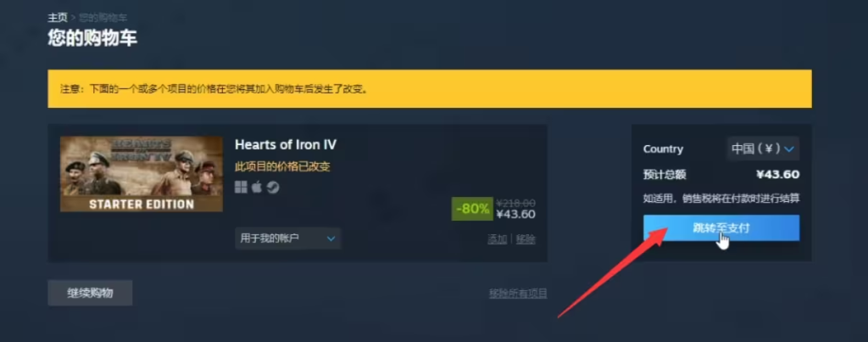Click the 移除 link for Hearts of Iron IV
Image resolution: width=868 pixels, height=342 pixels.
pos(526,239)
